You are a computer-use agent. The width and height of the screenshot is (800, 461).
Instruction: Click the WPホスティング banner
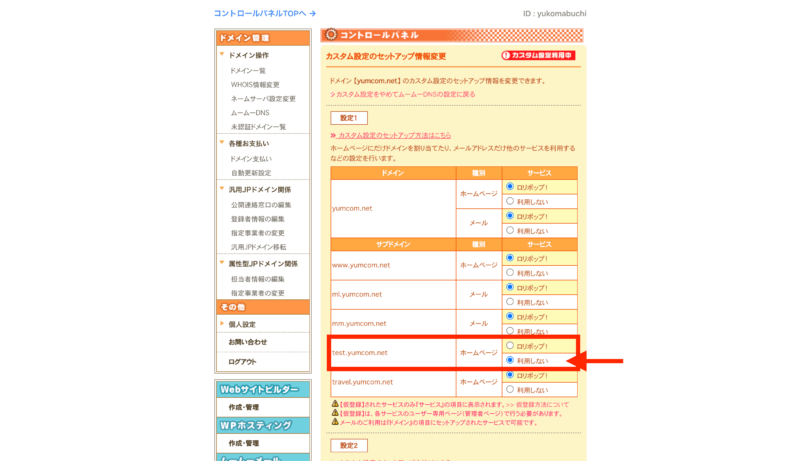(263, 425)
